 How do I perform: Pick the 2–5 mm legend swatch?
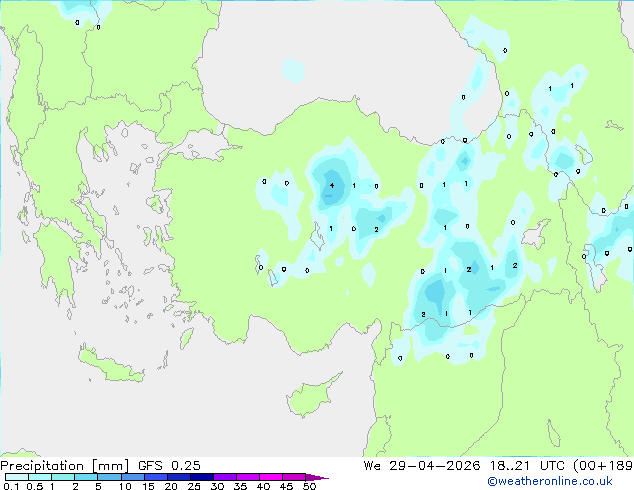[86, 477]
